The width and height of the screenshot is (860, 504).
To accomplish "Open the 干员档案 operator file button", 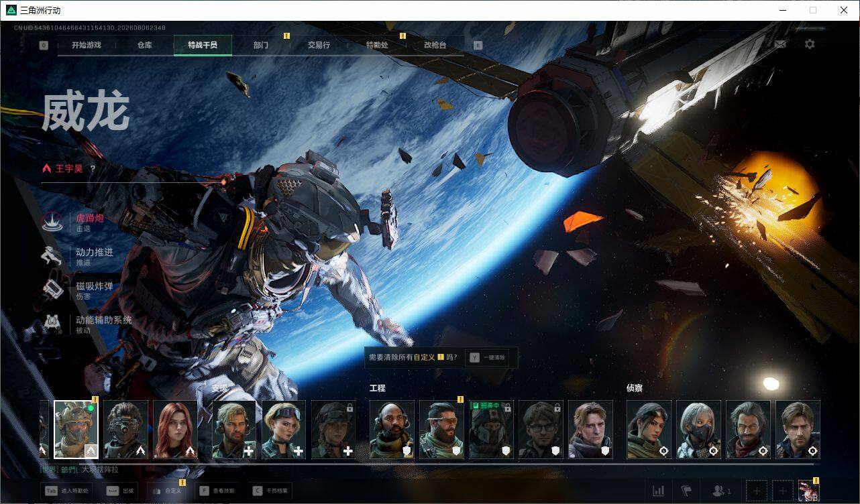I will point(270,491).
